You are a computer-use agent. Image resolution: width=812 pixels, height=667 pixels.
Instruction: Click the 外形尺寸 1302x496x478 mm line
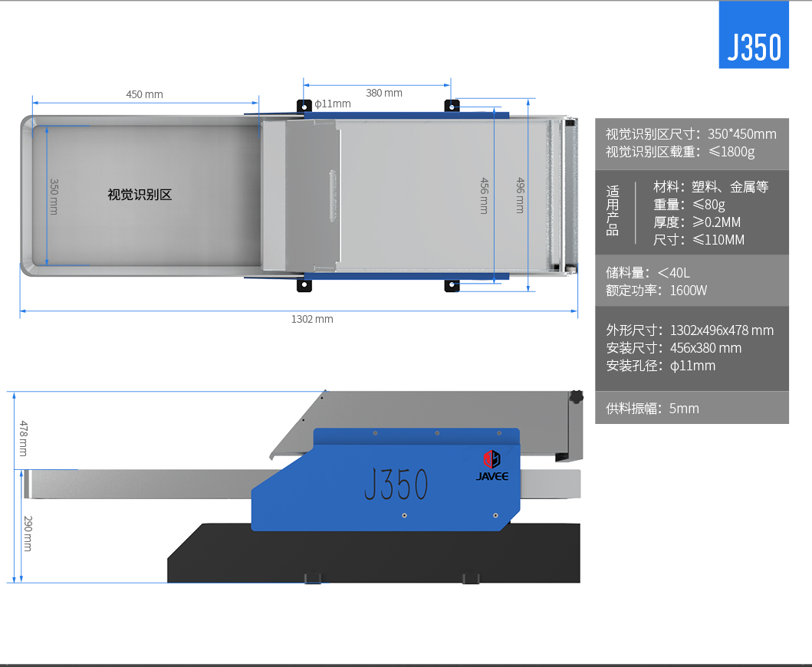coord(689,330)
